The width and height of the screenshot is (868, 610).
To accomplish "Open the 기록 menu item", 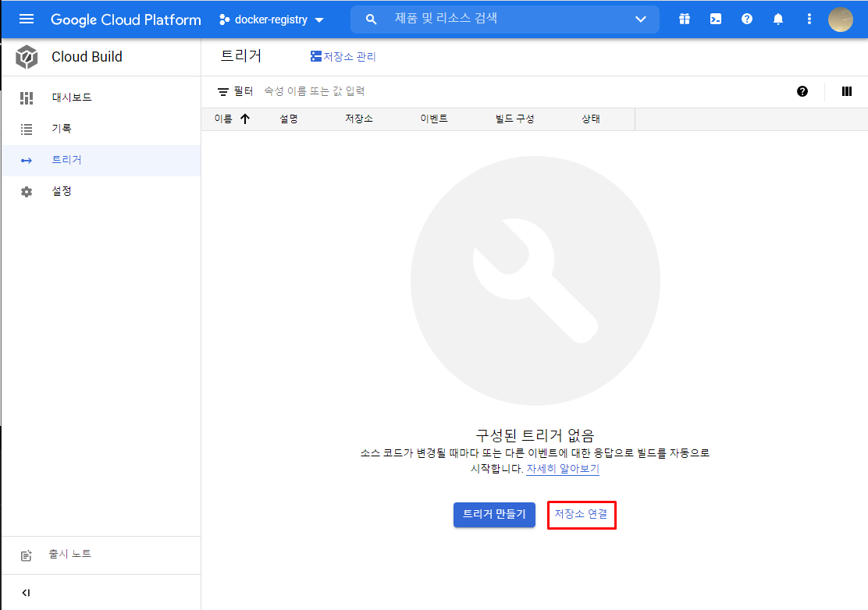I will coord(101,129).
